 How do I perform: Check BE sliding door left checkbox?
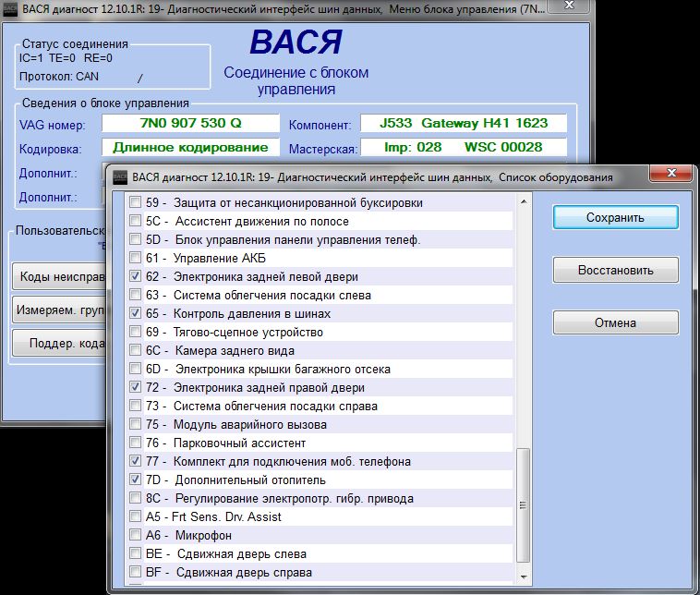click(x=135, y=553)
